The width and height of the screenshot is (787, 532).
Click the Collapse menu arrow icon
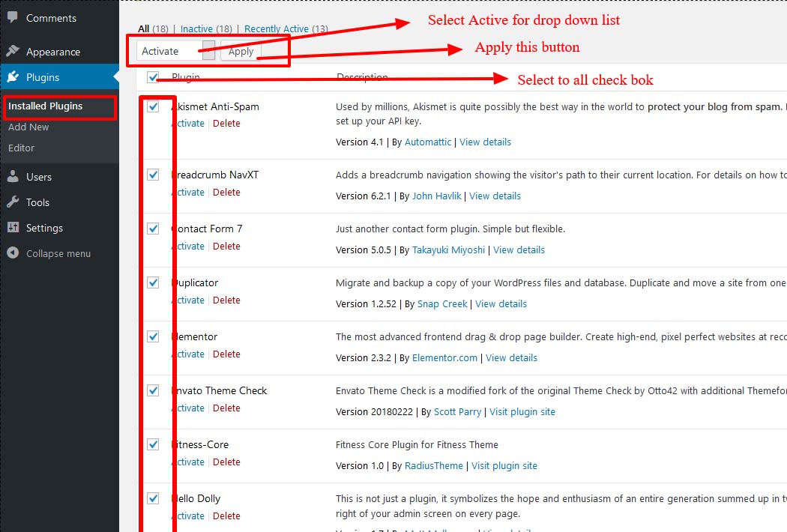tap(13, 253)
